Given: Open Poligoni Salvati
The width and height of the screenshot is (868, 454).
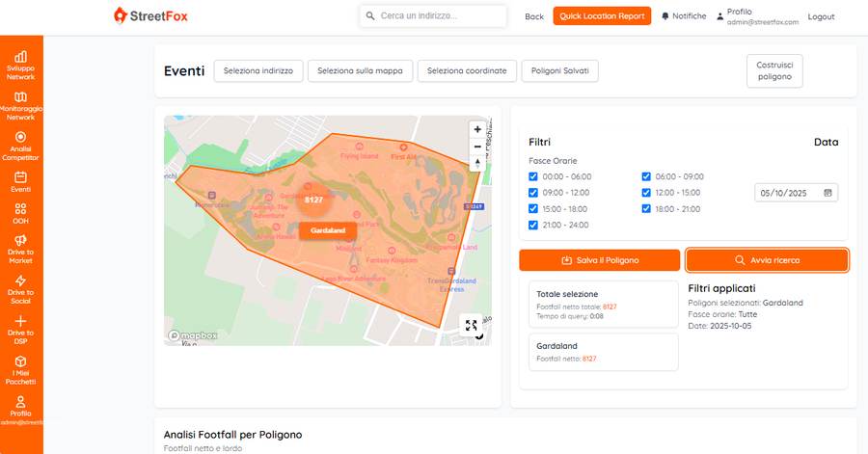Looking at the screenshot, I should tap(559, 70).
